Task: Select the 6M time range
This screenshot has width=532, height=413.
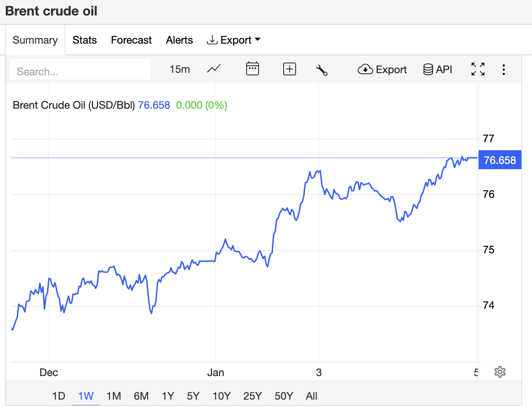Action: [141, 396]
